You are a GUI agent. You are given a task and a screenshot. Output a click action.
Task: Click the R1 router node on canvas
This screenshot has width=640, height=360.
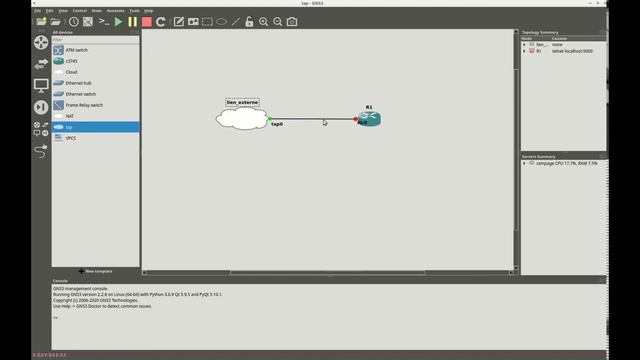(370, 119)
